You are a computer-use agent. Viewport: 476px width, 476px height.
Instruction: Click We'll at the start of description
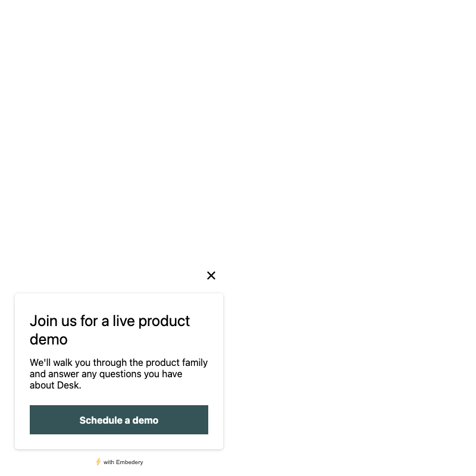tap(40, 362)
